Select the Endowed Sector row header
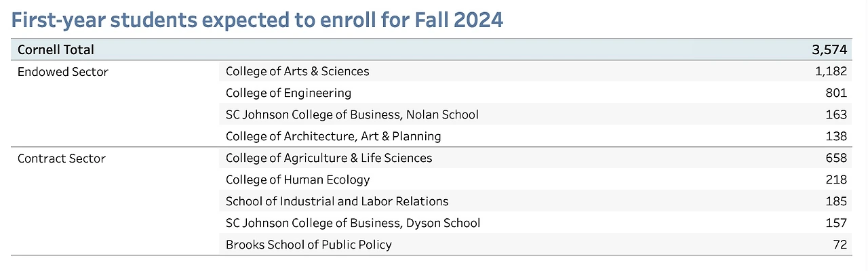The width and height of the screenshot is (868, 271). point(63,71)
